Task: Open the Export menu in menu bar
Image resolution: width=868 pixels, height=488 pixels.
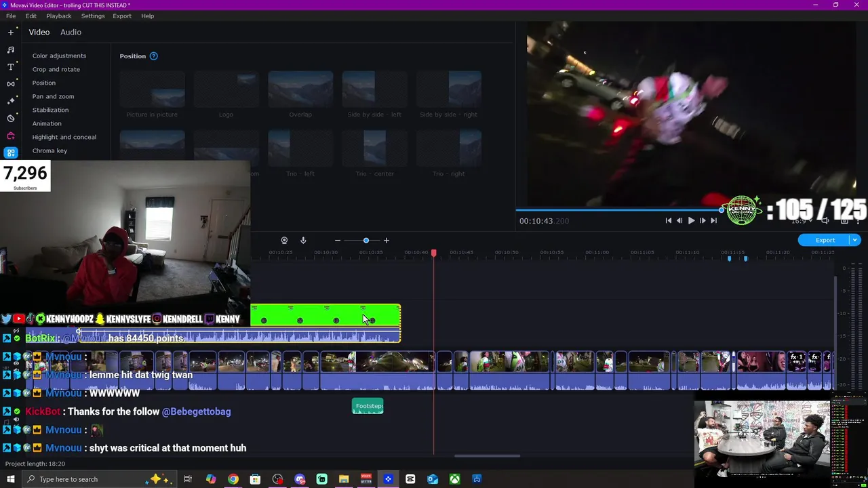Action: tap(122, 16)
